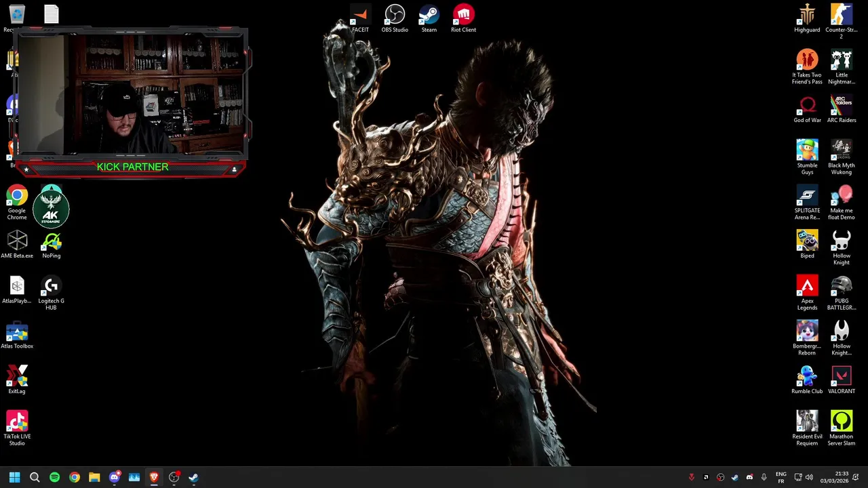
Task: Select the Atlas Toolbox icon
Action: tap(17, 335)
